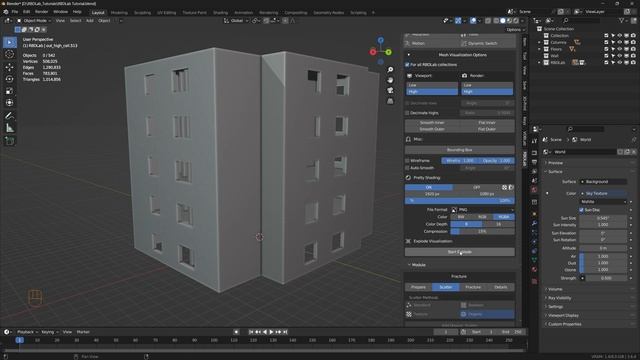The width and height of the screenshot is (640, 360).
Task: Click the pin icon in properties header
Action: tap(633, 140)
